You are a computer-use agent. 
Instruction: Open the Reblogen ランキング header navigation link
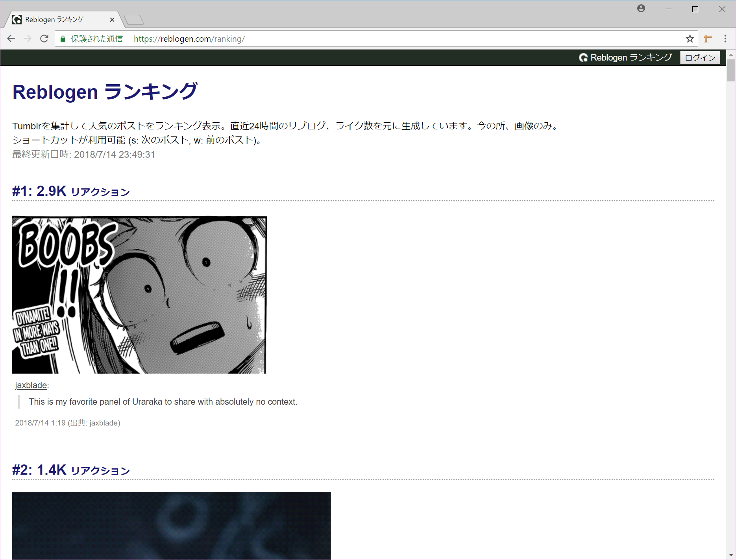coord(627,57)
